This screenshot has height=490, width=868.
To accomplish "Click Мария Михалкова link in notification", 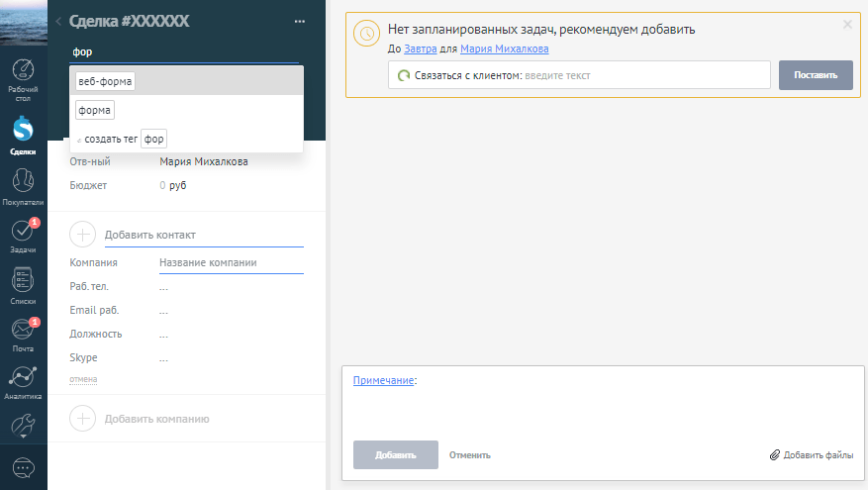I will click(x=505, y=49).
